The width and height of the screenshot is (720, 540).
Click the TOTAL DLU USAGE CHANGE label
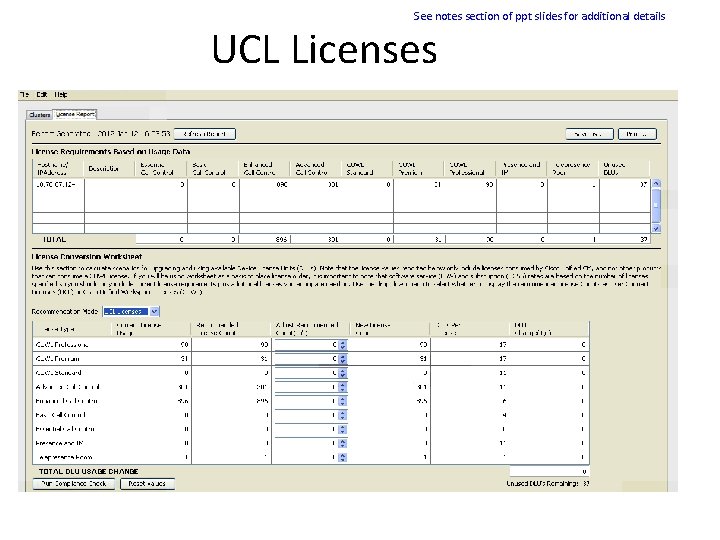point(89,472)
